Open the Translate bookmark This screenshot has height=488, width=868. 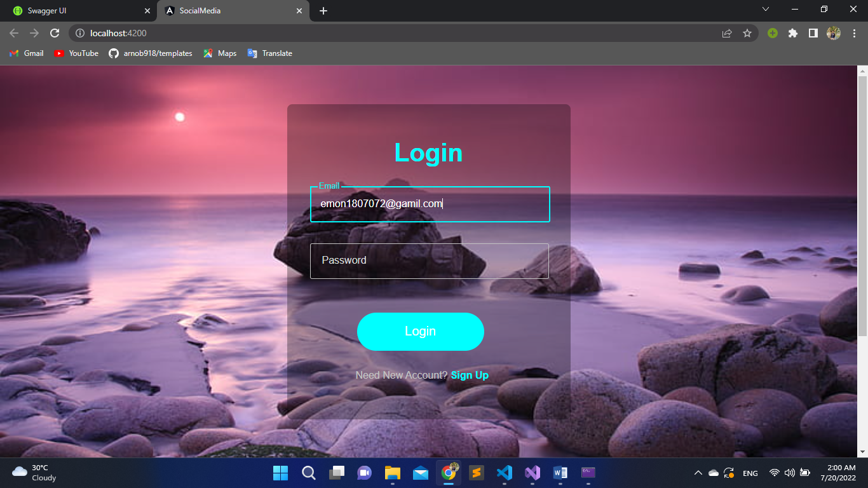click(x=270, y=53)
